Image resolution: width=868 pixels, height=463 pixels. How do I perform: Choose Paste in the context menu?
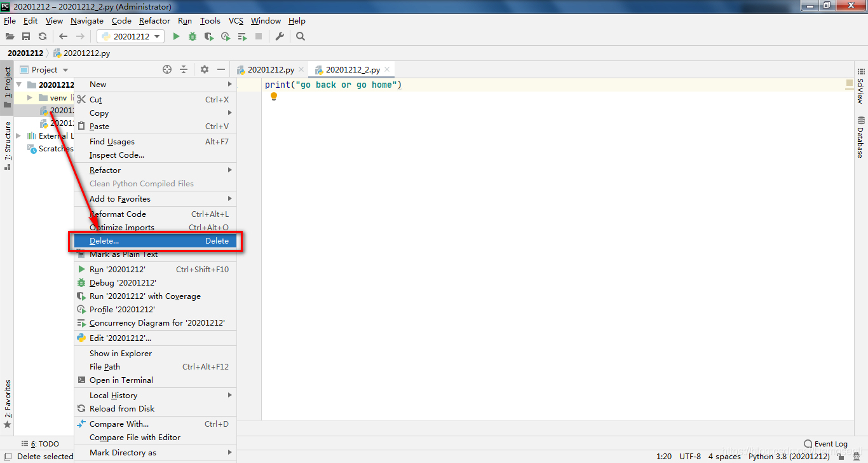(x=155, y=127)
